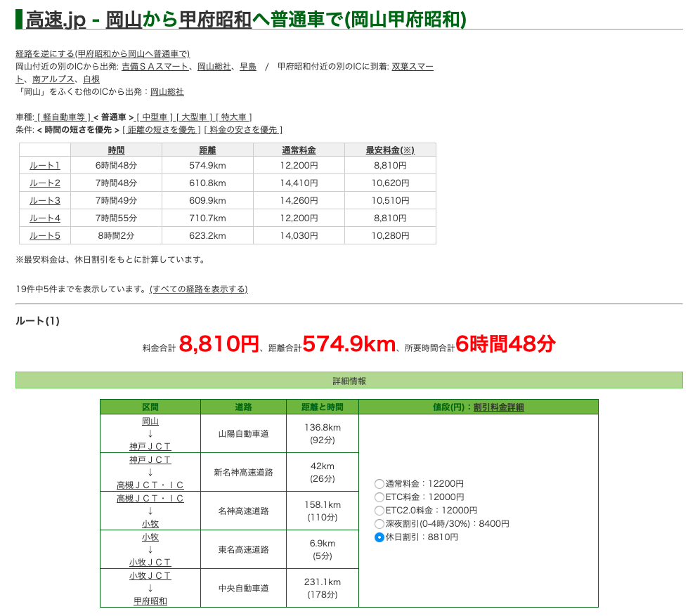Click the 詳細情報 green header bar
The height and width of the screenshot is (616, 695).
coord(349,380)
